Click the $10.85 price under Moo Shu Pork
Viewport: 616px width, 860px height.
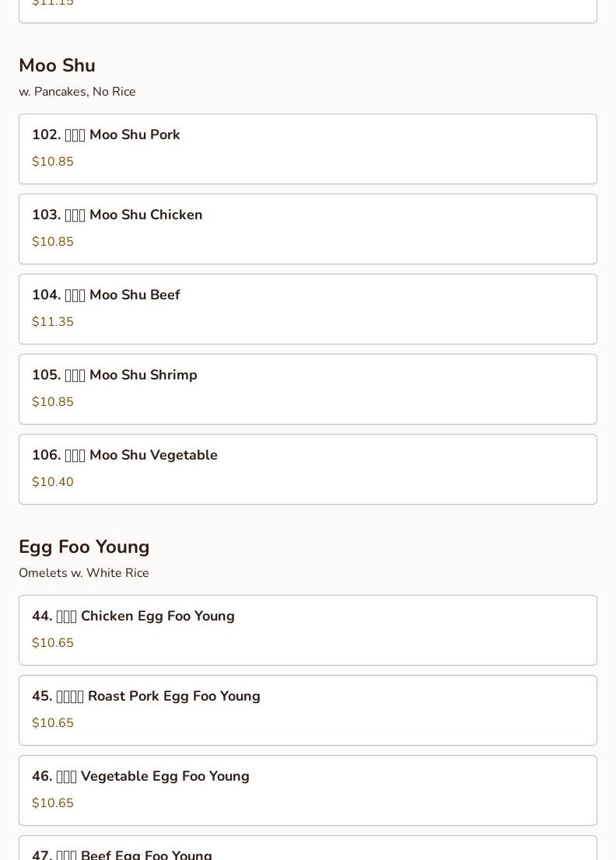[x=53, y=161]
